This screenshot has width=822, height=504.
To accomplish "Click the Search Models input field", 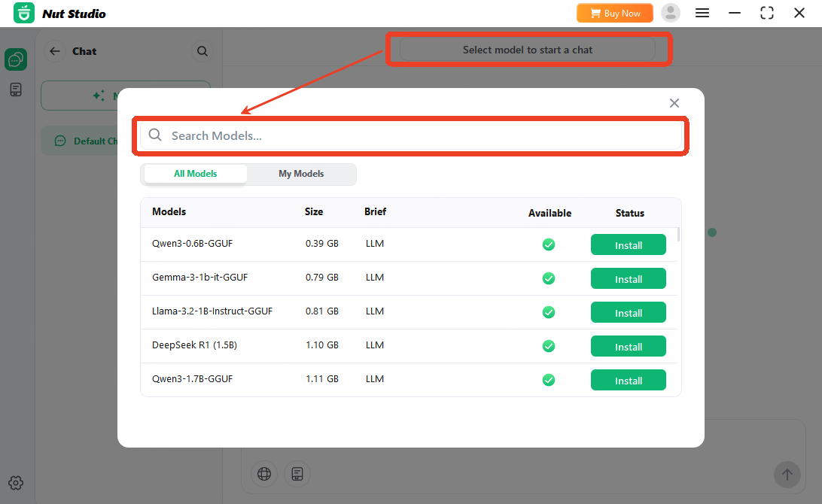I will coord(411,135).
